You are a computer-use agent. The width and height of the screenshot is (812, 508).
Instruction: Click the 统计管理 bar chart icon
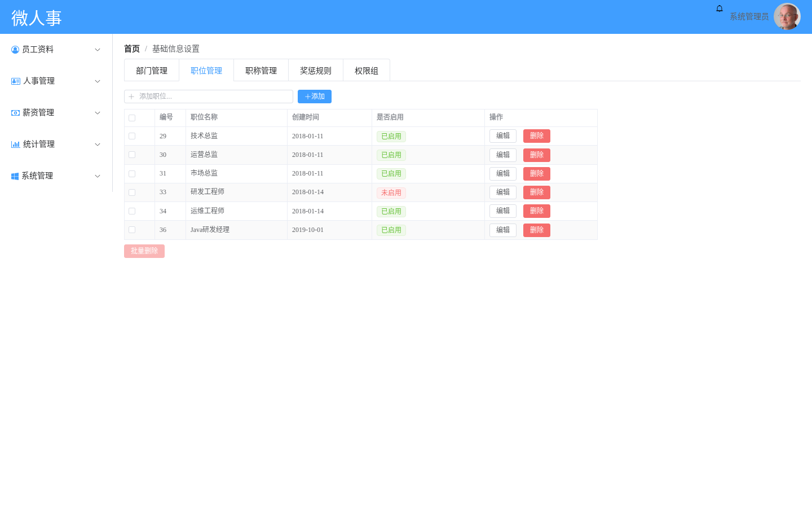coord(16,144)
